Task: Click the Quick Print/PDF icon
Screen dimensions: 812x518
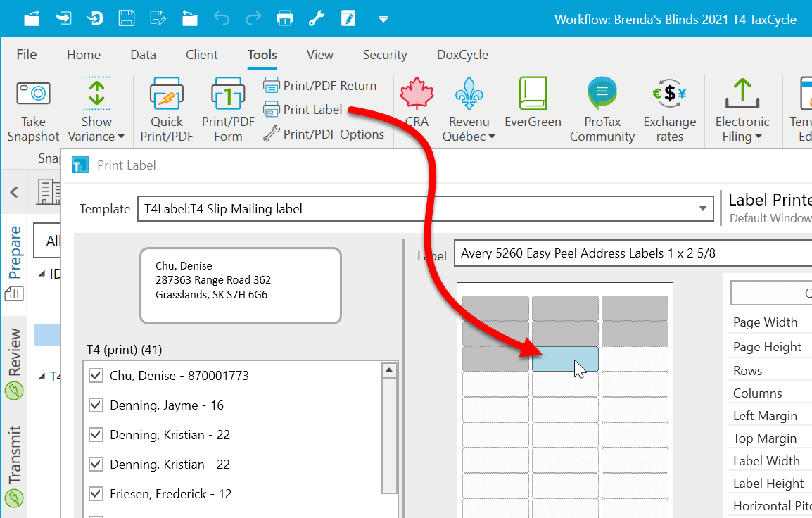Action: point(167,93)
